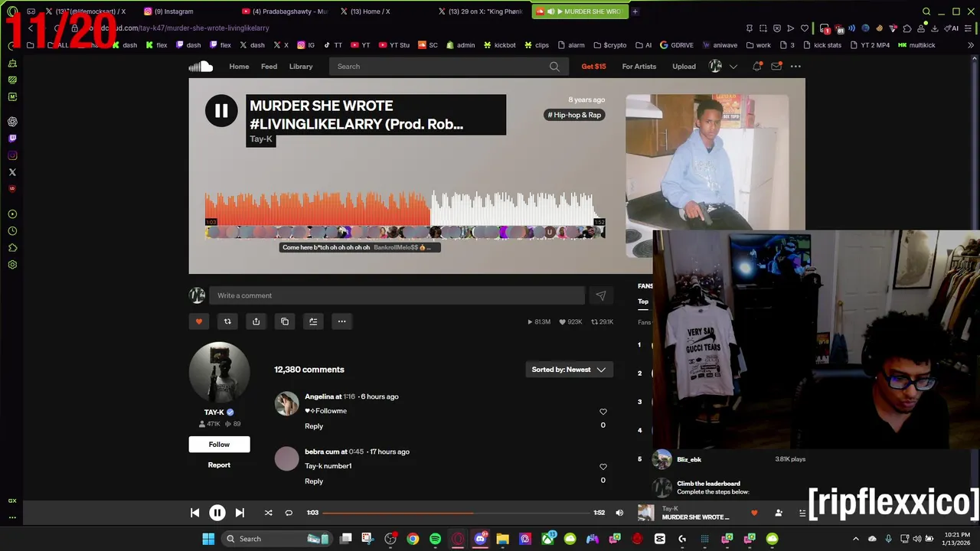Follow artist icon in player bar

[x=779, y=513]
